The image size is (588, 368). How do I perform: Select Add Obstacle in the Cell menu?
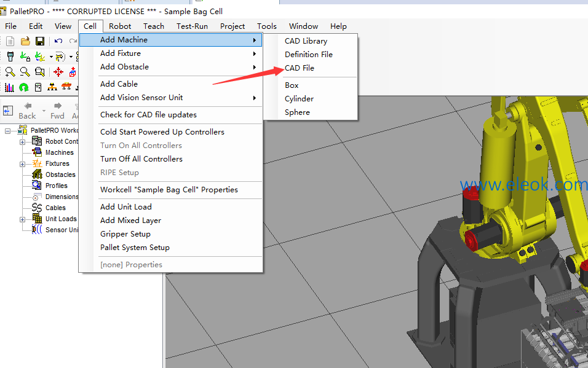point(171,67)
